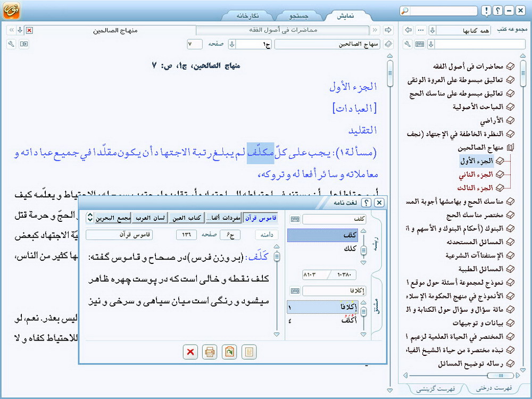The image size is (532, 399).
Task: Collapse the منهاج الصالحين open-book tree node
Action: tap(510, 147)
